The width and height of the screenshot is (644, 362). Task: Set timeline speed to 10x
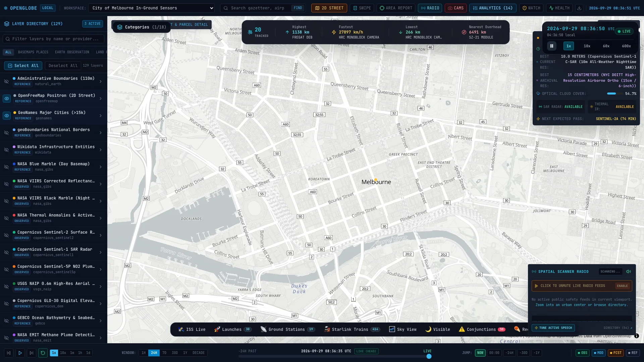point(63,353)
